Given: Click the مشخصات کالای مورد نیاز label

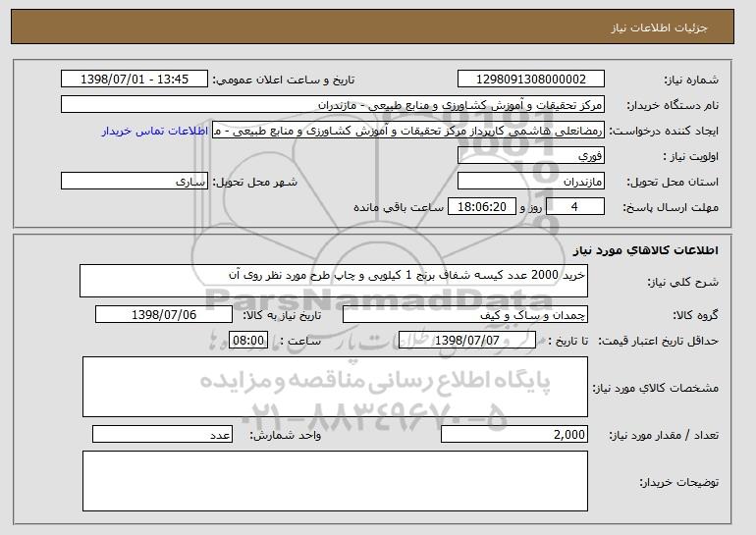Looking at the screenshot, I should (655, 388).
